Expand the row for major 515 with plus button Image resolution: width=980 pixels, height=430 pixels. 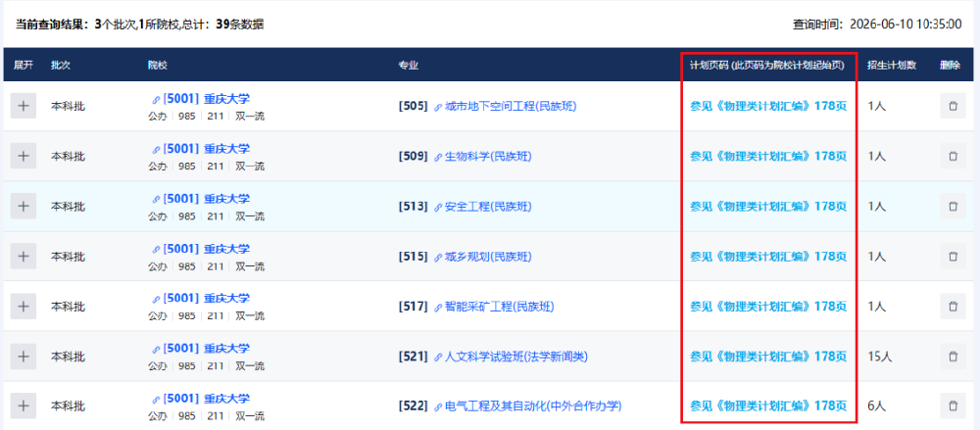[x=24, y=256]
